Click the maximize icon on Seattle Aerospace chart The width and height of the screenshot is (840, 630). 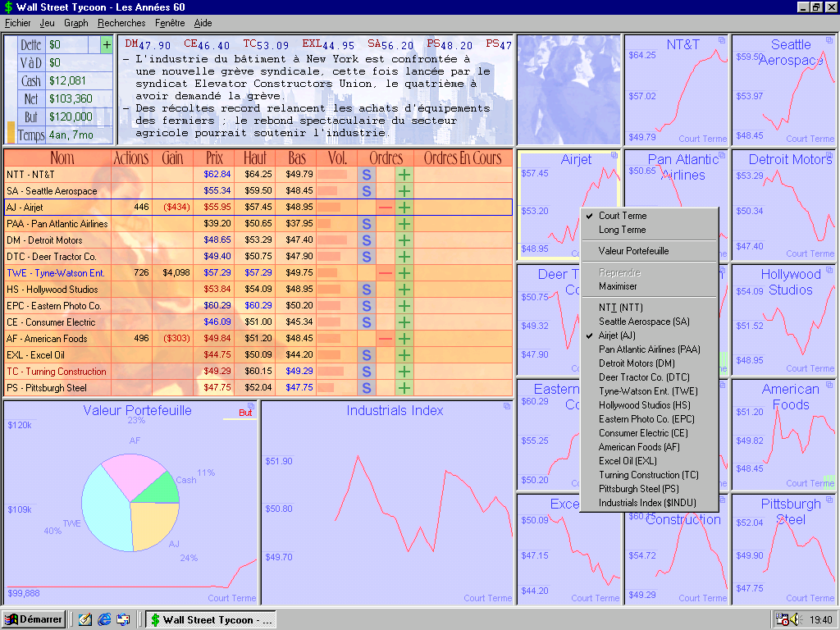pyautogui.click(x=829, y=40)
